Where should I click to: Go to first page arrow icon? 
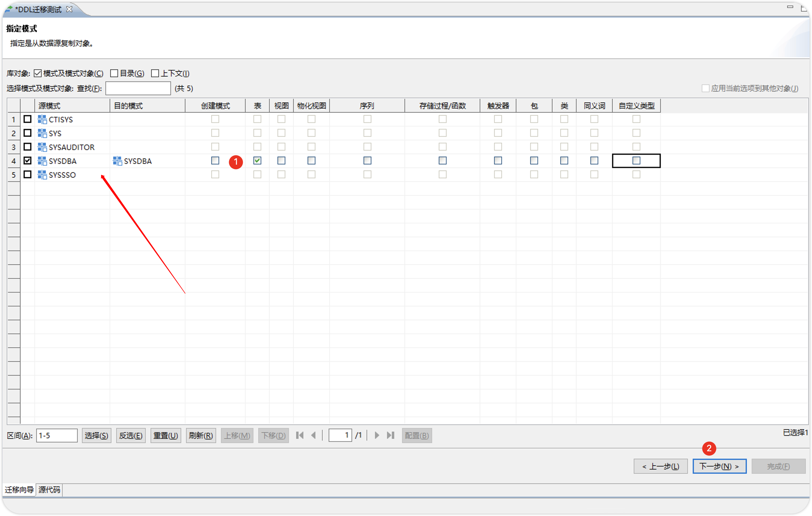point(299,435)
